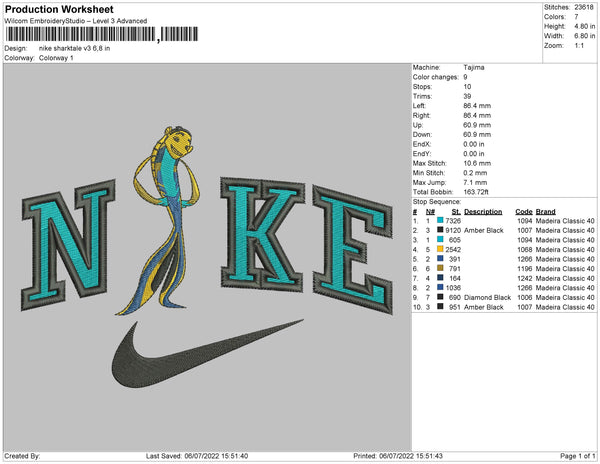Click the EndY label
Screen dimensions: 600x464
[x=422, y=154]
